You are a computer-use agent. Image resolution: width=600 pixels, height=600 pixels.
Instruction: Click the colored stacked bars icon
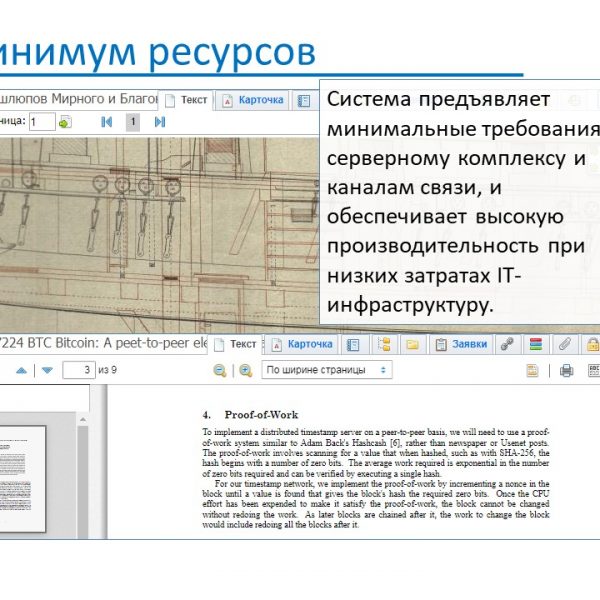[536, 345]
